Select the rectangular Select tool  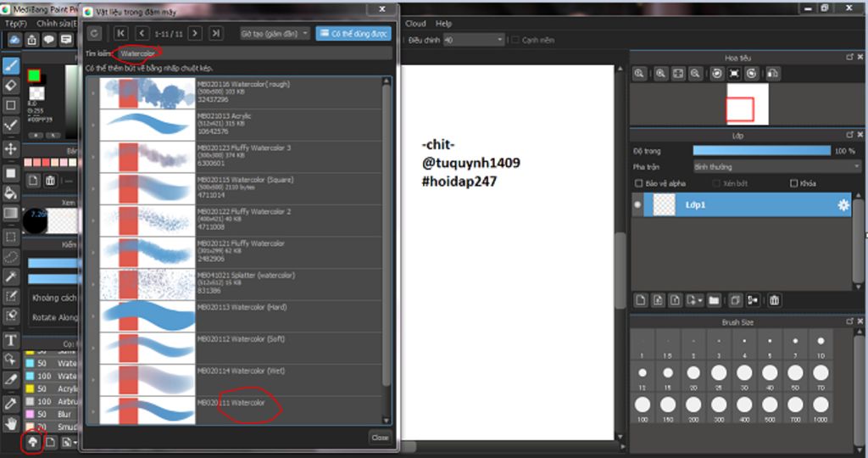(11, 237)
